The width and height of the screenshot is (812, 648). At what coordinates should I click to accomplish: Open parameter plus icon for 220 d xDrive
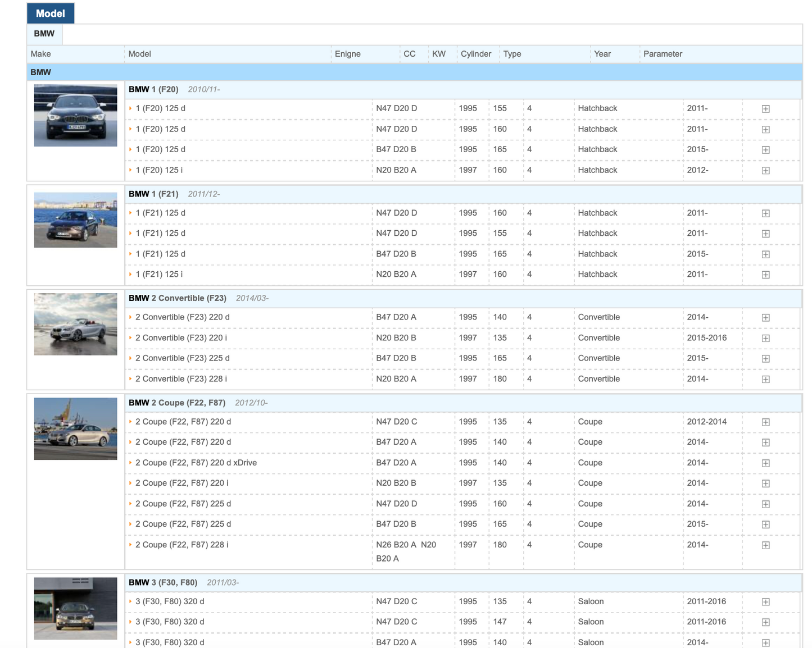(765, 463)
